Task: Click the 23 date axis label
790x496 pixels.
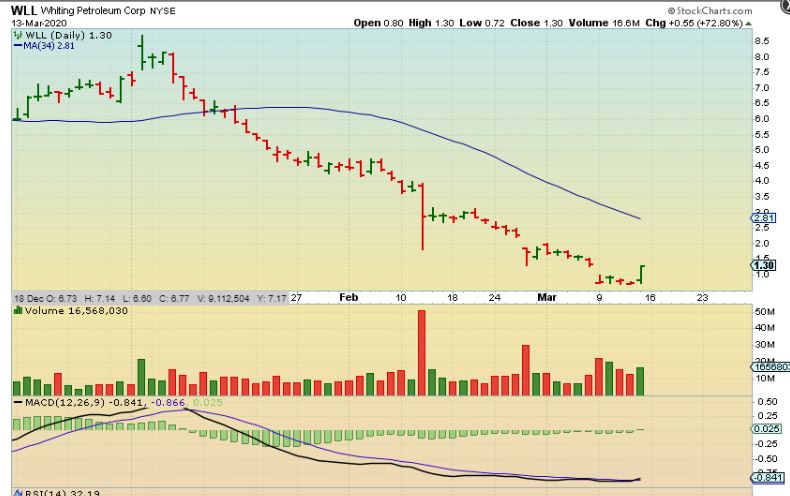Action: coord(702,298)
